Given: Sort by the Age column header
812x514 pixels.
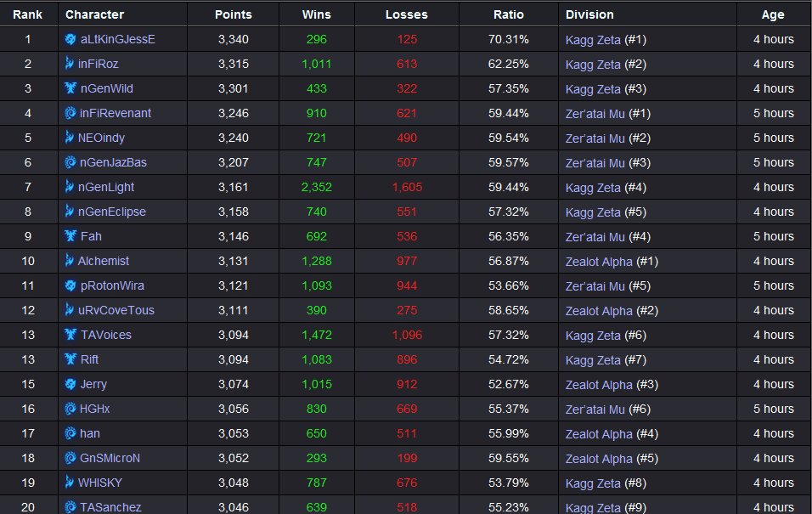Looking at the screenshot, I should tap(773, 14).
